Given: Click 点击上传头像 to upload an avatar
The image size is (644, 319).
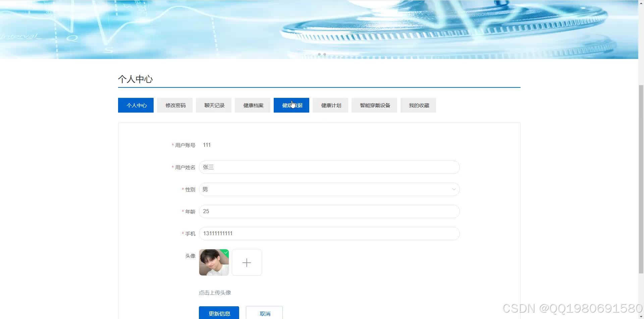Looking at the screenshot, I should click(x=215, y=292).
